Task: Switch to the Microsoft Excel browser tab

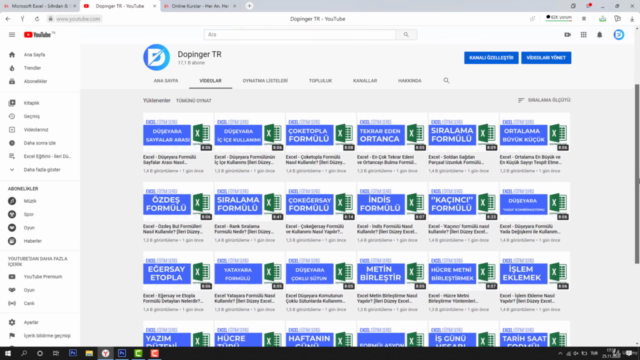Action: tap(40, 6)
